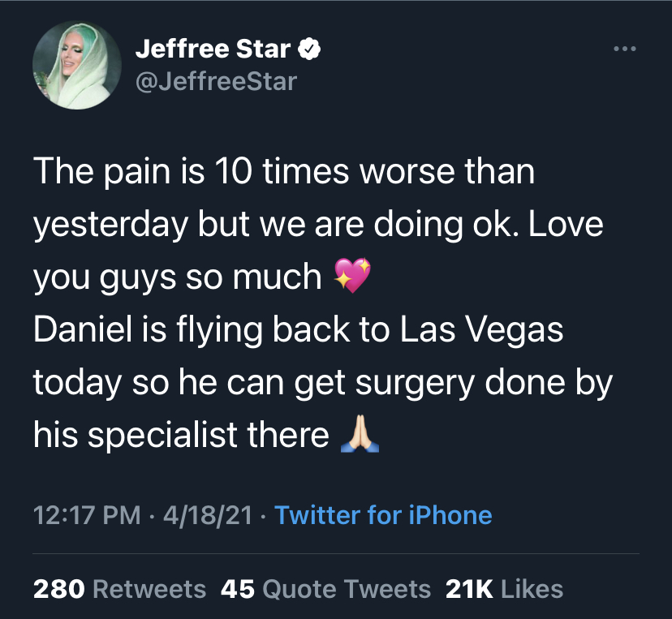Click the first line of the tweet

point(284,171)
